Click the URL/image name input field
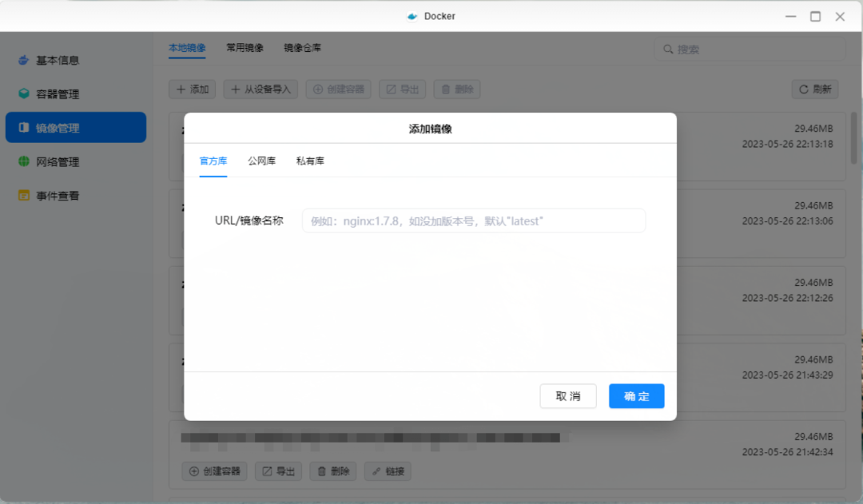The image size is (863, 504). tap(473, 221)
